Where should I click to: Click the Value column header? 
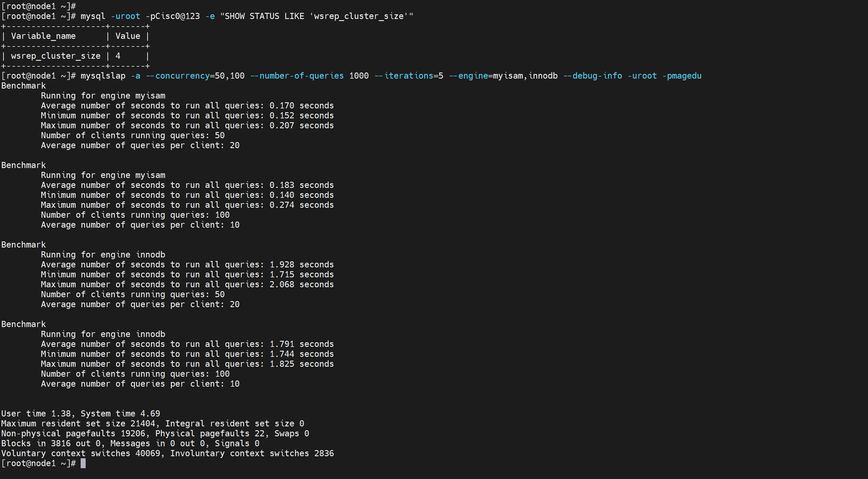[x=128, y=36]
